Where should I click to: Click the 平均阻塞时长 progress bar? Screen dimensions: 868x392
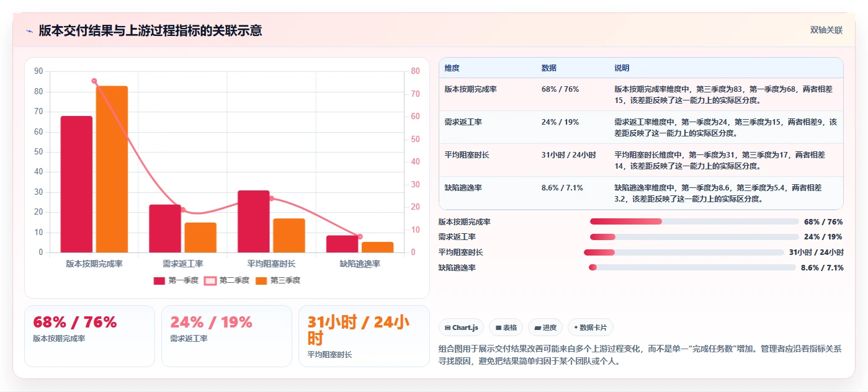click(684, 252)
